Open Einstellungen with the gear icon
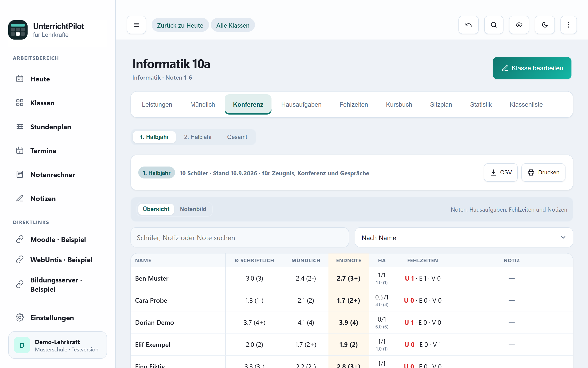This screenshot has width=588, height=368. 58,318
